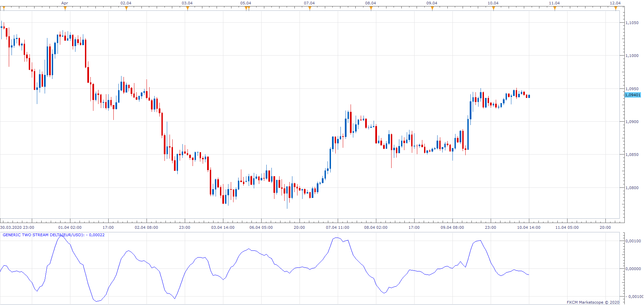Viewport: 644px width, 305px height.
Task: Click the orange marker under 02.04
Action: click(x=126, y=8)
